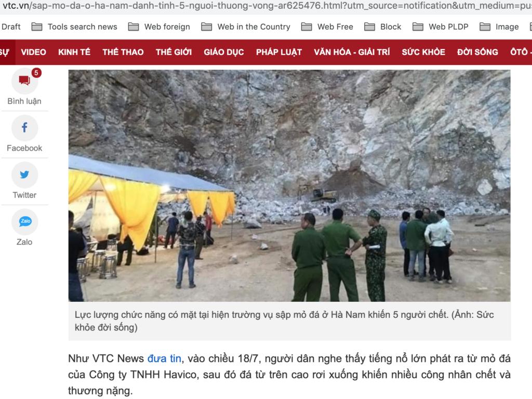Share article via Twitter icon

click(x=24, y=175)
